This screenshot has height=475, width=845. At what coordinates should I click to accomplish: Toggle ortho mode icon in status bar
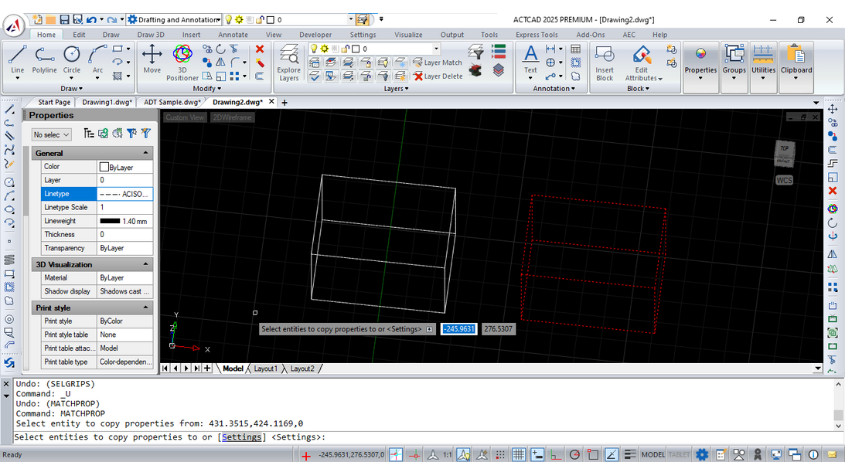click(x=556, y=455)
